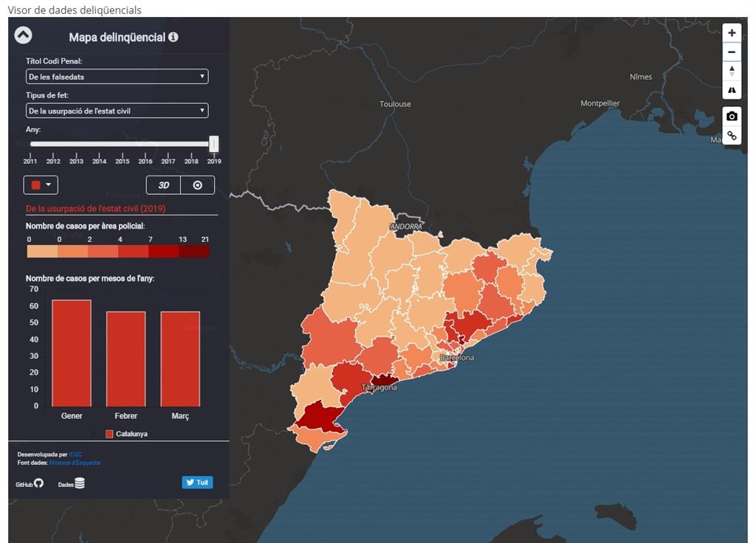This screenshot has width=756, height=543.
Task: Select year 2015 on the timeline labels
Action: pos(122,160)
